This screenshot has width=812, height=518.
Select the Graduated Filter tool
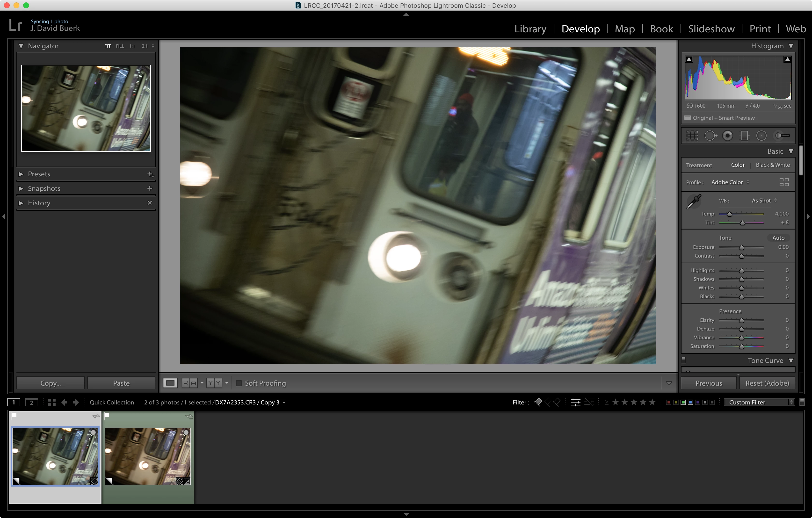coord(745,136)
